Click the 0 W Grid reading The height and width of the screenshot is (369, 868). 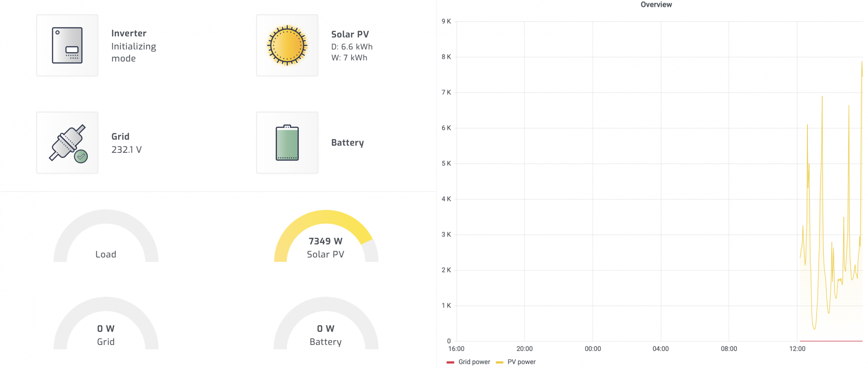(x=105, y=329)
